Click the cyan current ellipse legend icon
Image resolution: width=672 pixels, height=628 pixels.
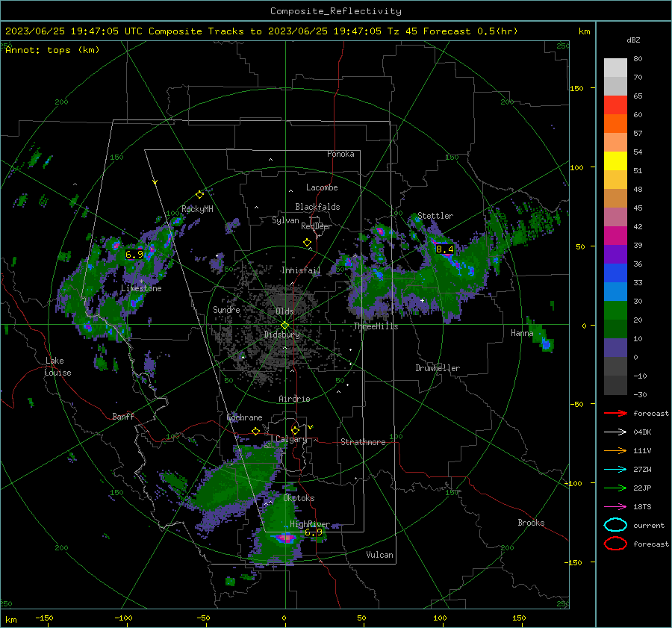[x=615, y=525]
